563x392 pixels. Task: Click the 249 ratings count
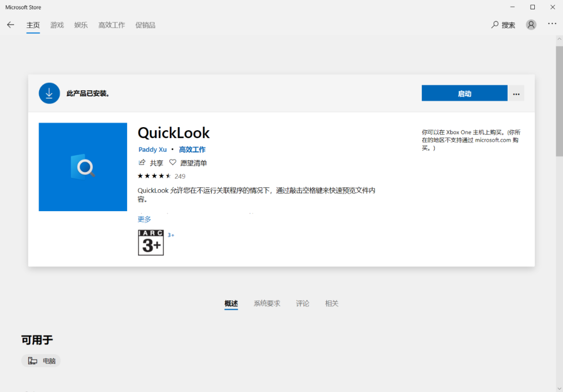coord(180,176)
